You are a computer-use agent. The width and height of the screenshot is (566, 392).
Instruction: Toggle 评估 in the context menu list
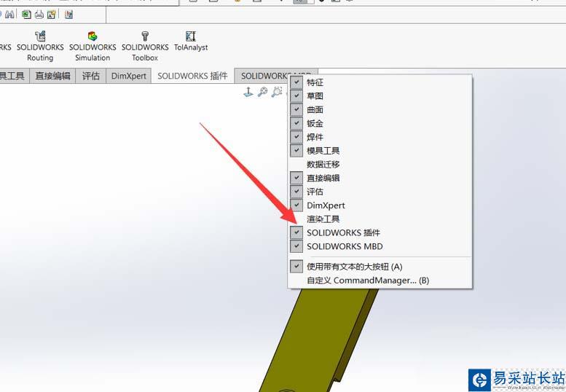[x=380, y=192]
